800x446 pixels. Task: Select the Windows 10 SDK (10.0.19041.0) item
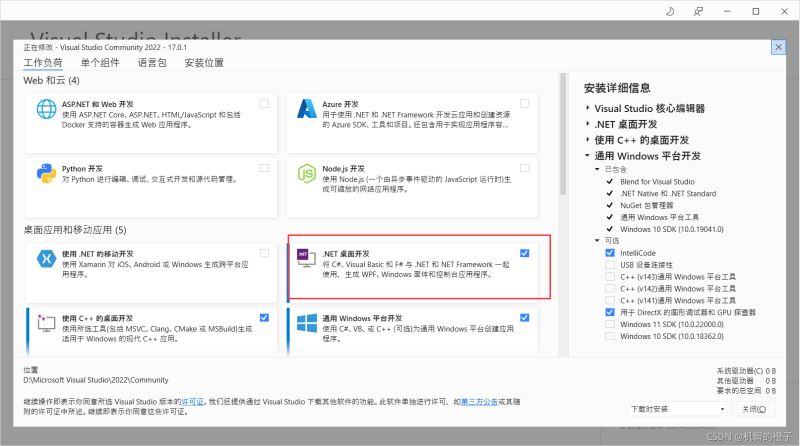coord(671,229)
